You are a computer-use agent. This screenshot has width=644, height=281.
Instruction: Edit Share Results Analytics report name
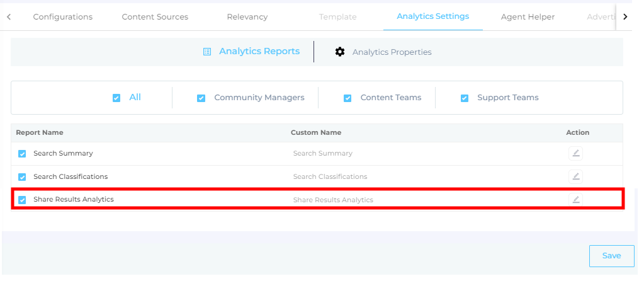point(575,200)
